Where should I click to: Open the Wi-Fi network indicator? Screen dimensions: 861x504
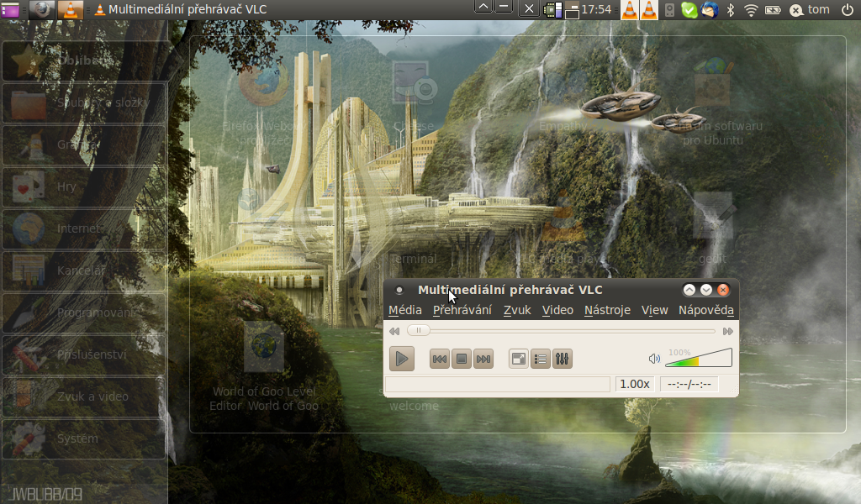click(751, 10)
